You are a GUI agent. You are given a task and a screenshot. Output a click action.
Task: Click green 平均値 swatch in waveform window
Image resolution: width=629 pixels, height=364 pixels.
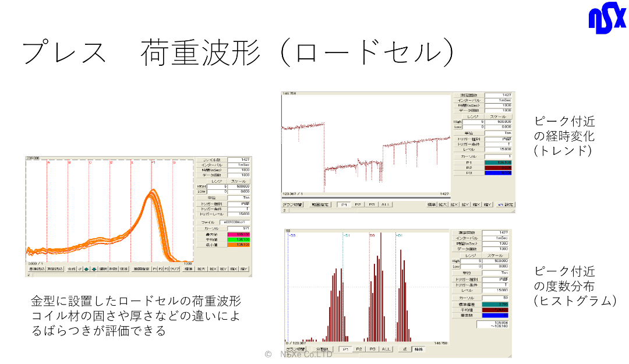239,239
